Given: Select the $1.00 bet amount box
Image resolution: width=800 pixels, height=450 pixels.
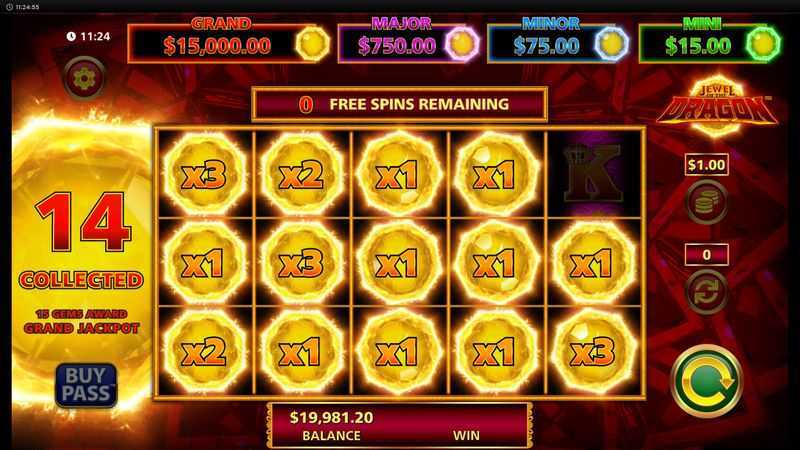Looking at the screenshot, I should (x=707, y=165).
